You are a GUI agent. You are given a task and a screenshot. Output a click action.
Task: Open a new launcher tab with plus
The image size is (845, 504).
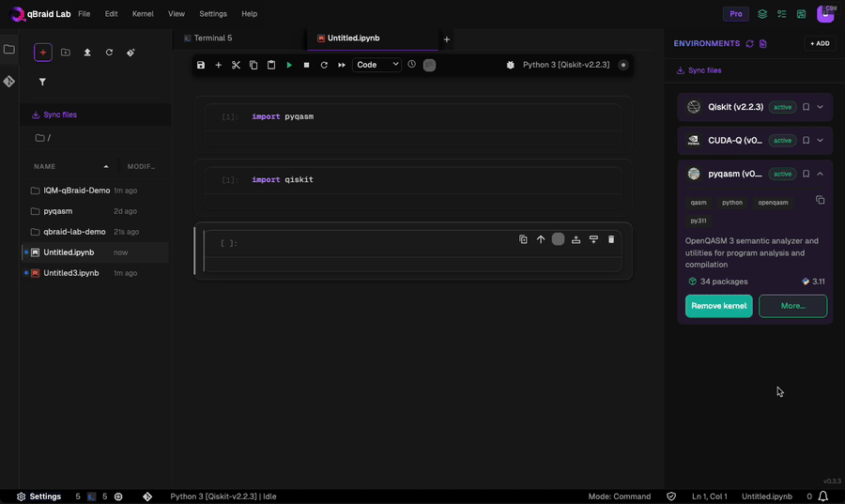click(446, 38)
